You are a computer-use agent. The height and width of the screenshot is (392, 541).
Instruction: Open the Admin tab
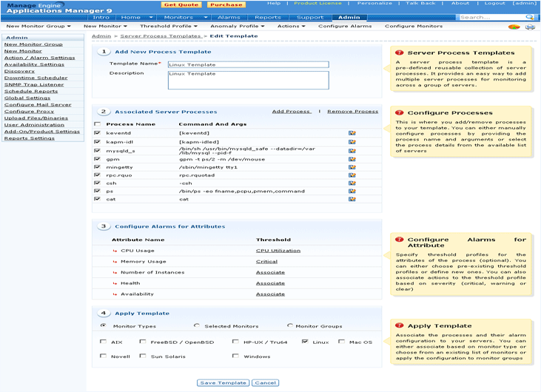[349, 17]
